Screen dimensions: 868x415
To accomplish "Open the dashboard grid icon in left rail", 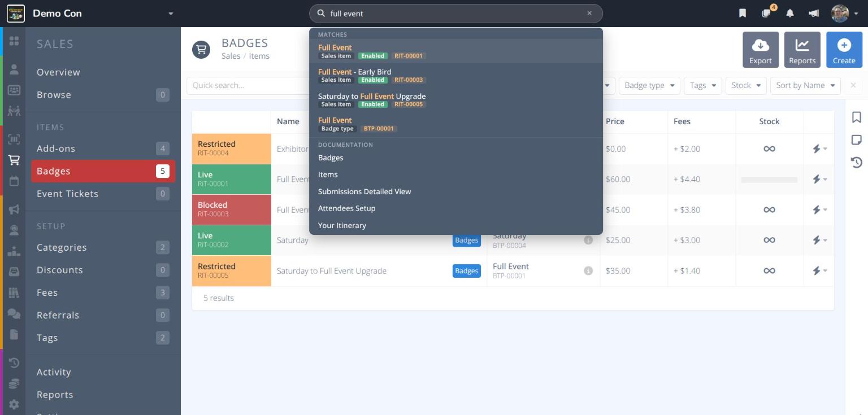I will pyautogui.click(x=14, y=41).
